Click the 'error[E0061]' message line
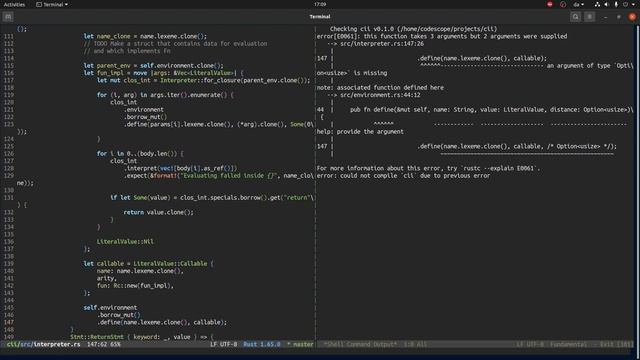Image resolution: width=640 pixels, height=360 pixels. coord(442,36)
